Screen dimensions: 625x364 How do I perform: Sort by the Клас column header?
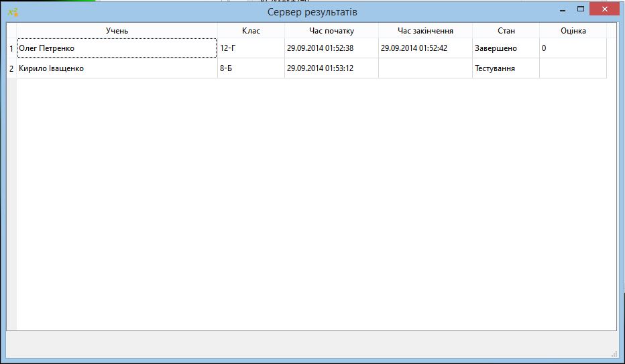[251, 31]
